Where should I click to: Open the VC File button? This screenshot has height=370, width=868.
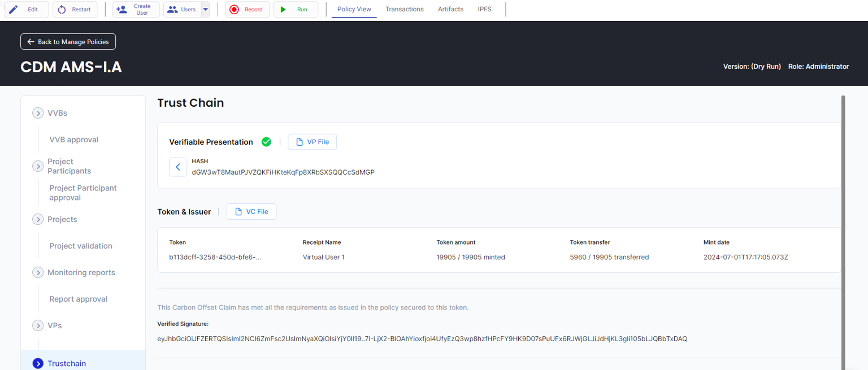pyautogui.click(x=251, y=211)
